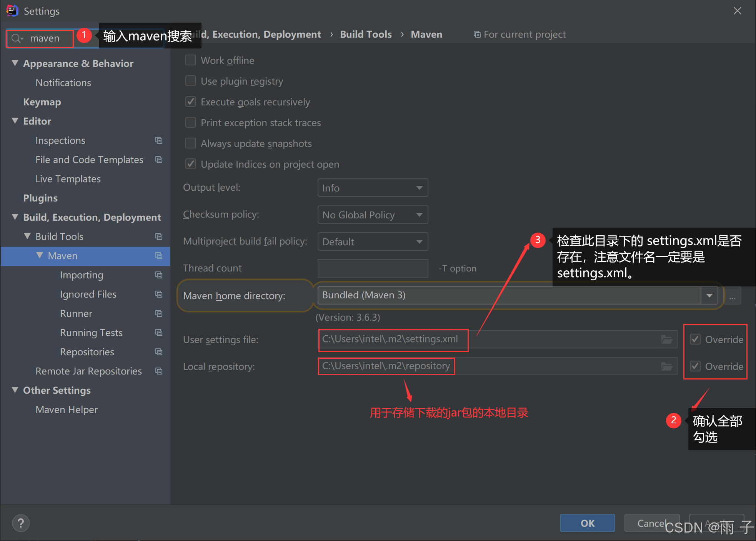Image resolution: width=756 pixels, height=541 pixels.
Task: Select File and Code Templates
Action: click(89, 160)
